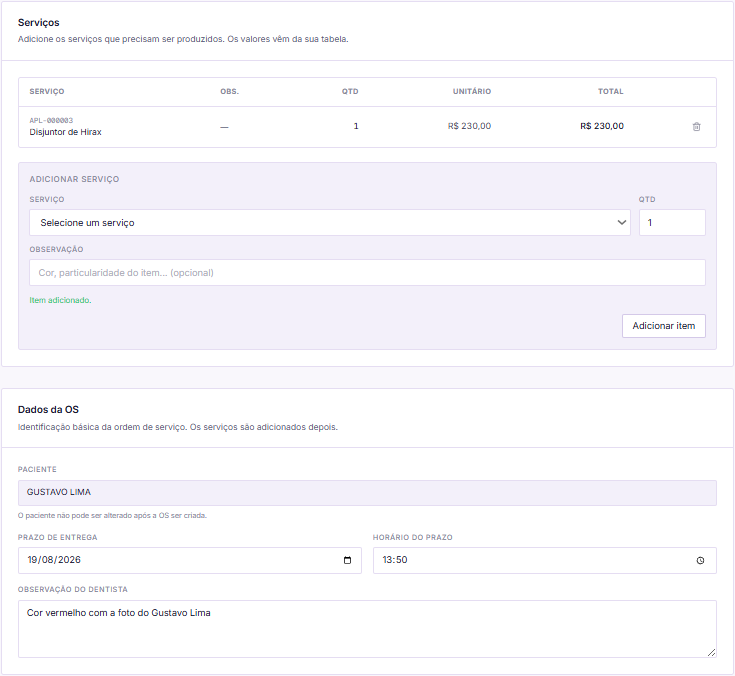This screenshot has height=676, width=735.
Task: Click the Total column header
Action: (610, 91)
